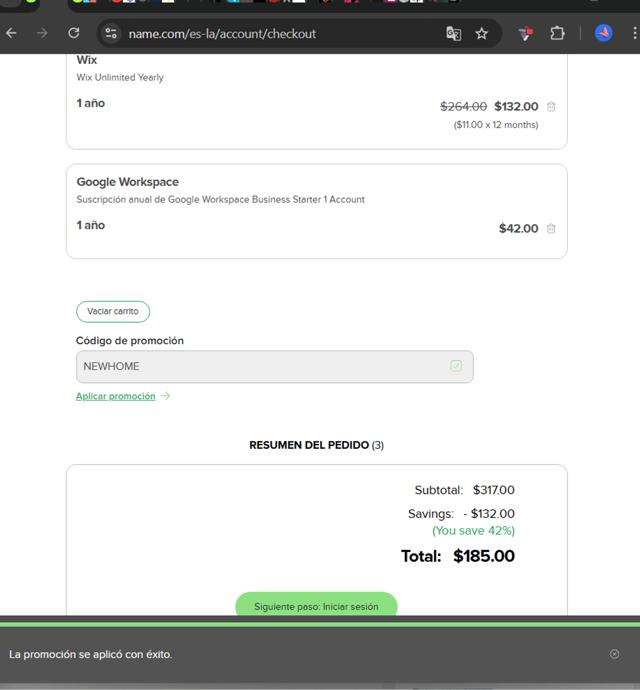This screenshot has height=690, width=640.
Task: Click the $42.00 Google Workspace price
Action: tap(519, 228)
